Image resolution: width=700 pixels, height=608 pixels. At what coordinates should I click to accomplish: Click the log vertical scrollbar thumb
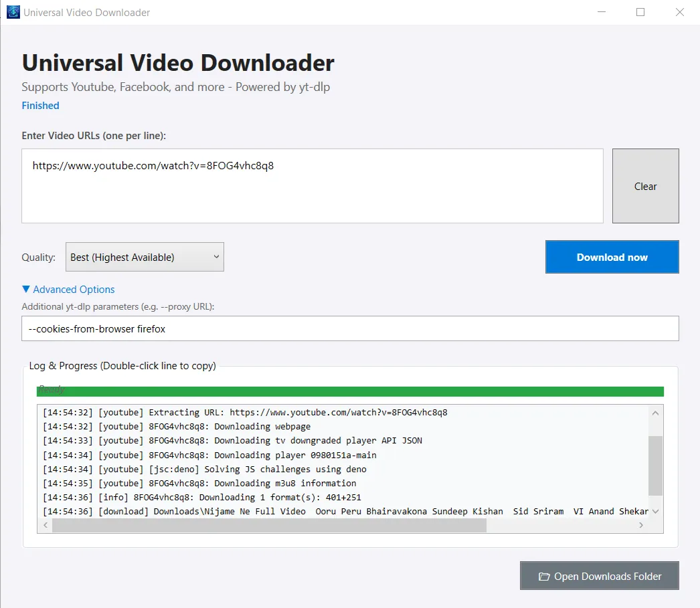coord(655,466)
